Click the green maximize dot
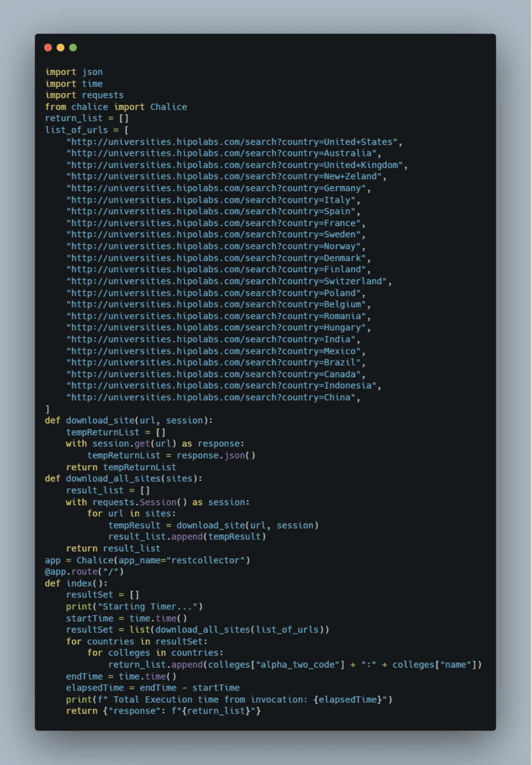Screen dimensions: 532x765 click(x=73, y=47)
